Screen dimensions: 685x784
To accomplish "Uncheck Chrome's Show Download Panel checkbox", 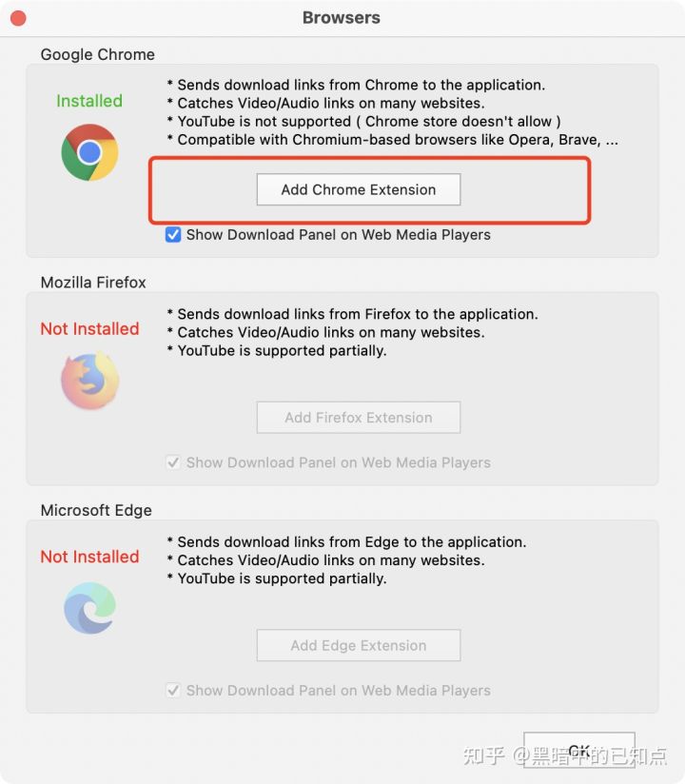I will click(x=173, y=234).
